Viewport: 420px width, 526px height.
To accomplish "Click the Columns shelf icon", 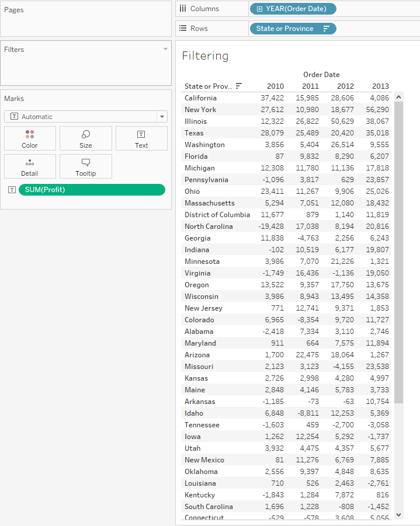I will [x=183, y=9].
